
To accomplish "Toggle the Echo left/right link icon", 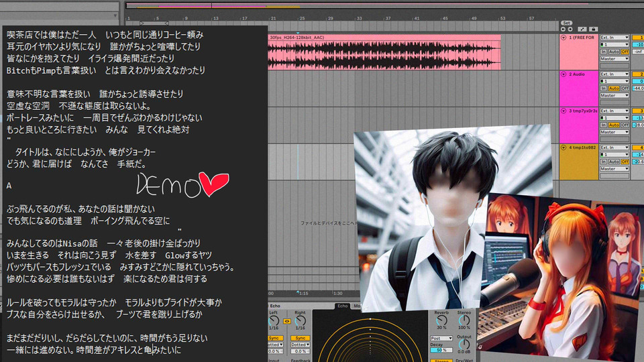I will (x=286, y=321).
